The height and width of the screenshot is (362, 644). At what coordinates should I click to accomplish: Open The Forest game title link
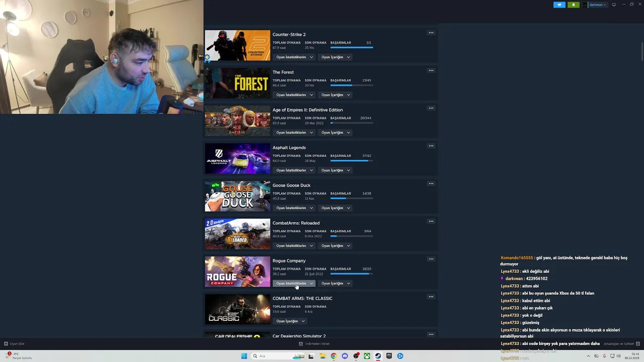coord(283,72)
